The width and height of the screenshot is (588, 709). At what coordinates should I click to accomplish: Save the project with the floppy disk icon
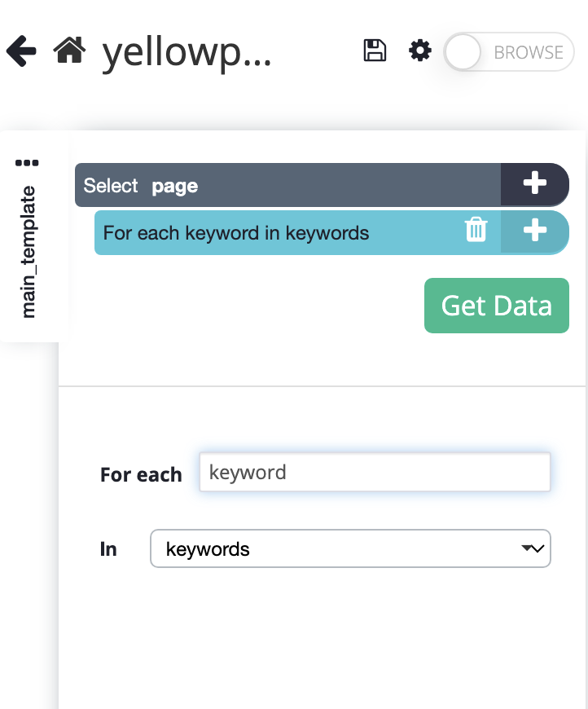click(x=375, y=51)
